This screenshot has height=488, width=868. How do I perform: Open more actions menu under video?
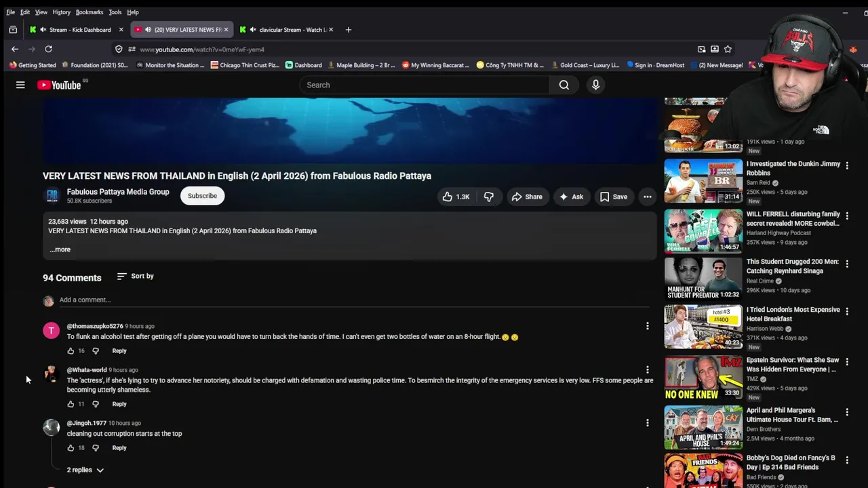(x=648, y=197)
